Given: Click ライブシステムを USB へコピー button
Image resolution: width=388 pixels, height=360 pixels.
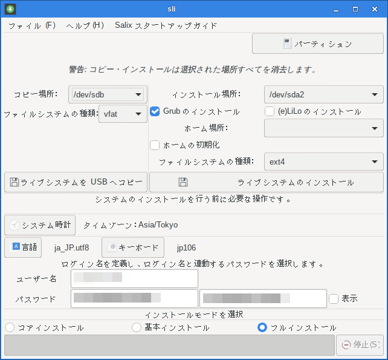Looking at the screenshot, I should (76, 182).
